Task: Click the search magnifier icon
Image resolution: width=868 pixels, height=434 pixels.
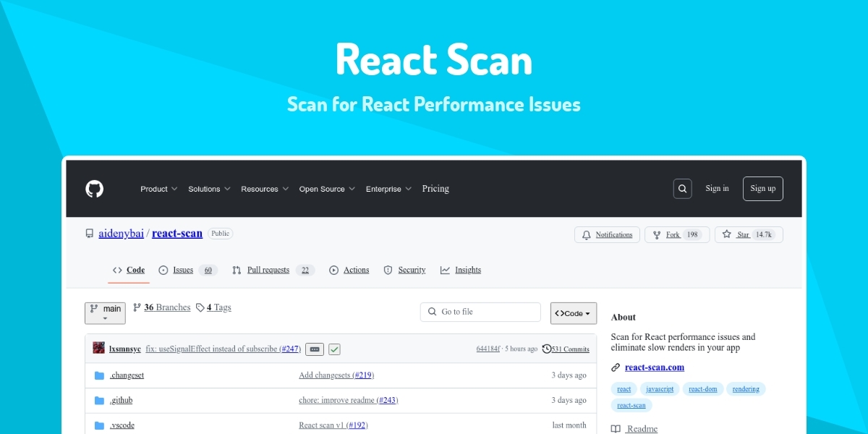Action: pos(682,189)
